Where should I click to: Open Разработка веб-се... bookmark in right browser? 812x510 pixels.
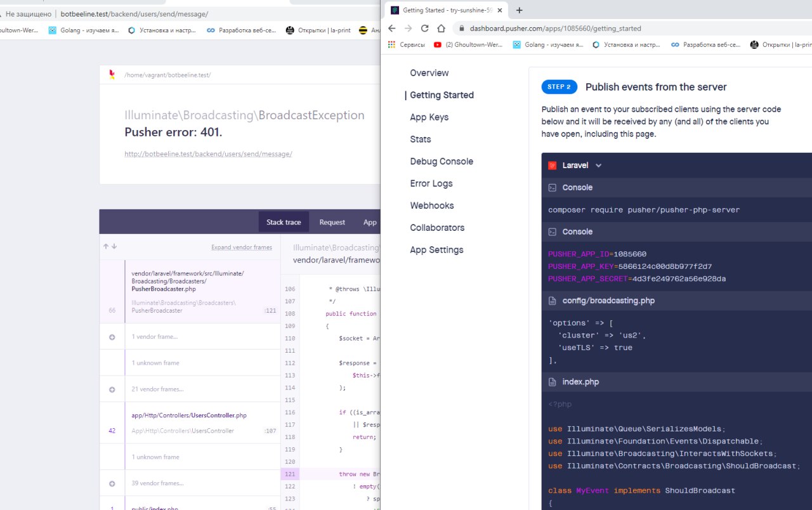coord(705,45)
